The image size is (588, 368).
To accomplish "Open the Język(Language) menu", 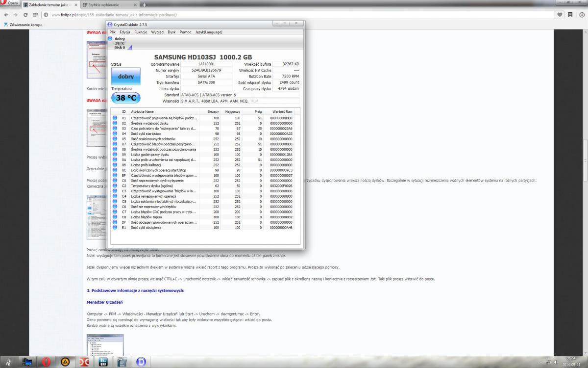I will tap(209, 32).
